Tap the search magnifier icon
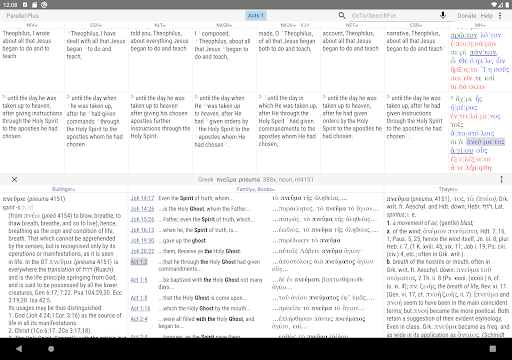 click(342, 15)
